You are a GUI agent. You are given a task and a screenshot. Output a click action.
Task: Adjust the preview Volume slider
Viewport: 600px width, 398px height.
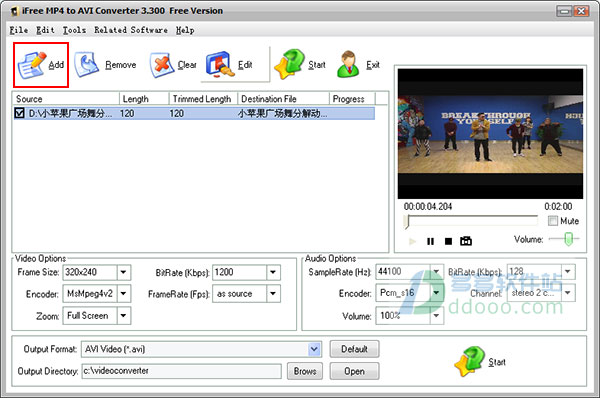pyautogui.click(x=569, y=239)
